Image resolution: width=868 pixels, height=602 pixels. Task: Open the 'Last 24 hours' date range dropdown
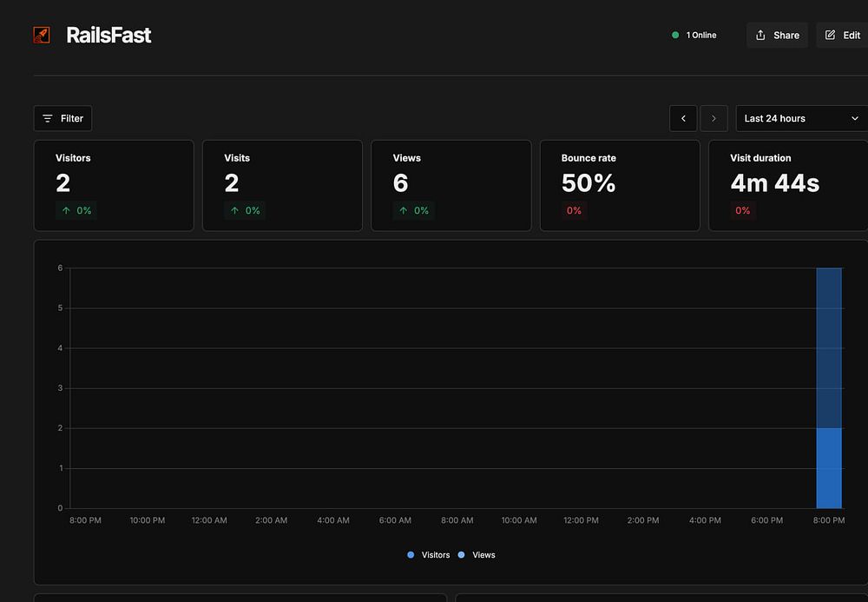coord(801,118)
